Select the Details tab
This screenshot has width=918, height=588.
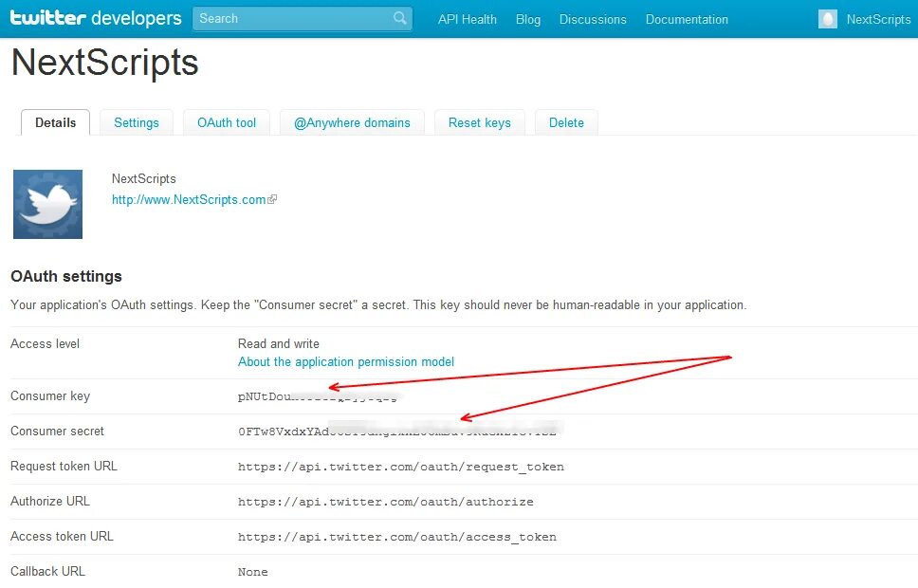[56, 122]
